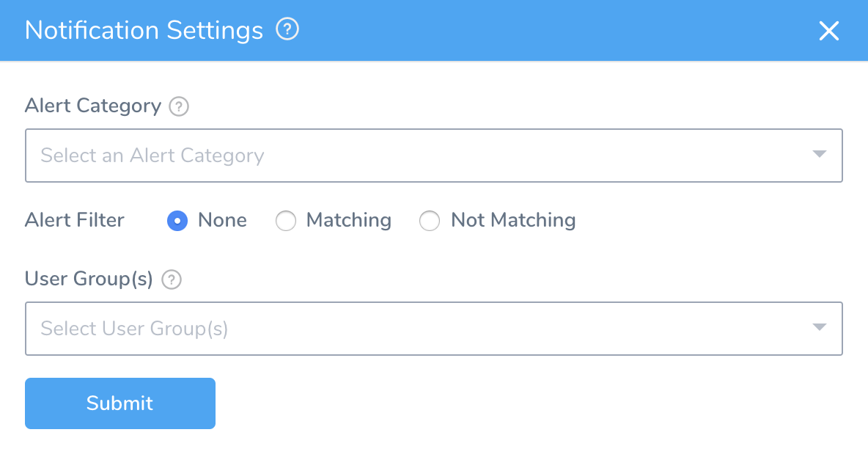The height and width of the screenshot is (457, 868).
Task: Click the 'Select User Group(s)' field
Action: tap(433, 329)
